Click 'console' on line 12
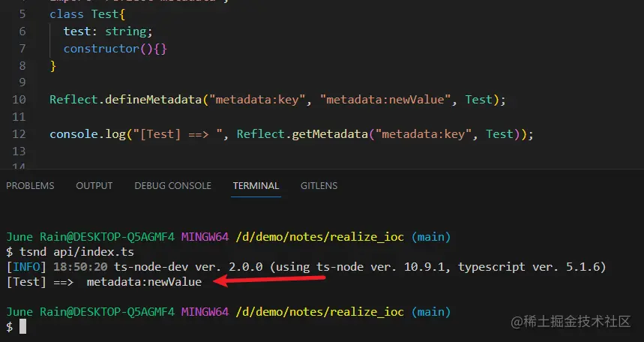This screenshot has height=342, width=644. 73,134
